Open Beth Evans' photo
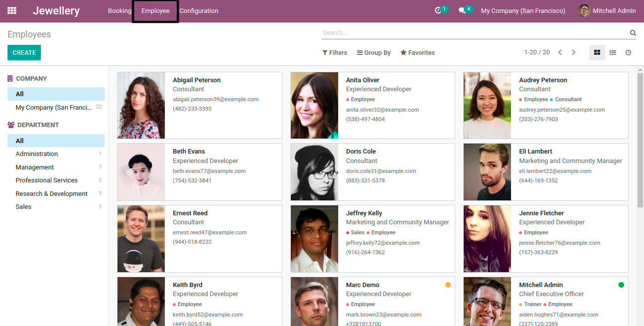 141,172
